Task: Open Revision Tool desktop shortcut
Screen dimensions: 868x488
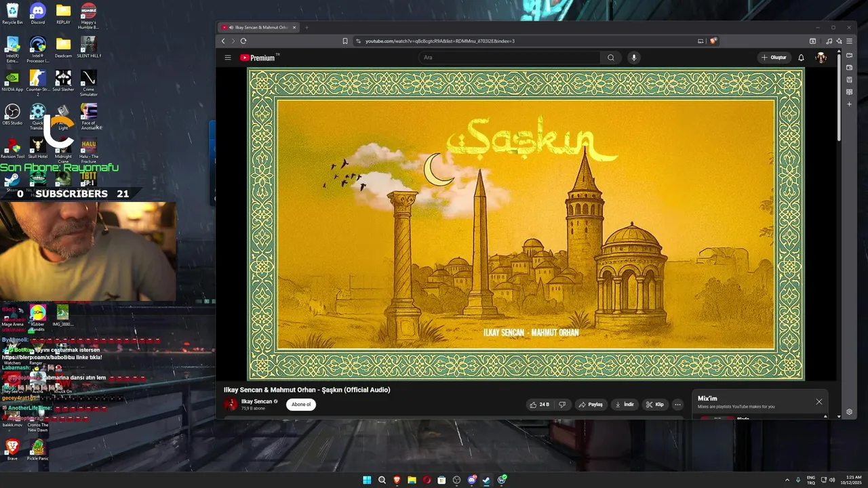Action: 12,148
